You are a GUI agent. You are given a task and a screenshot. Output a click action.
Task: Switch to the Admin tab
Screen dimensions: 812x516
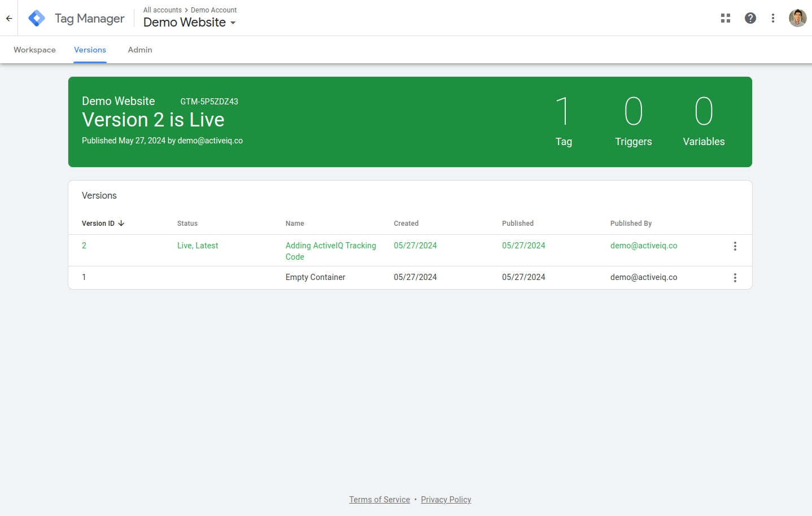pos(140,50)
